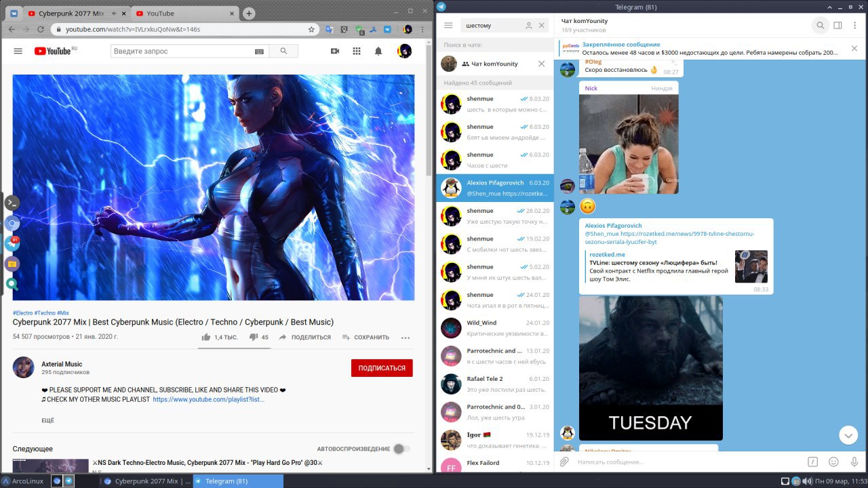Open the Axterial Music channel name
The width and height of the screenshot is (868, 488).
pyautogui.click(x=62, y=364)
